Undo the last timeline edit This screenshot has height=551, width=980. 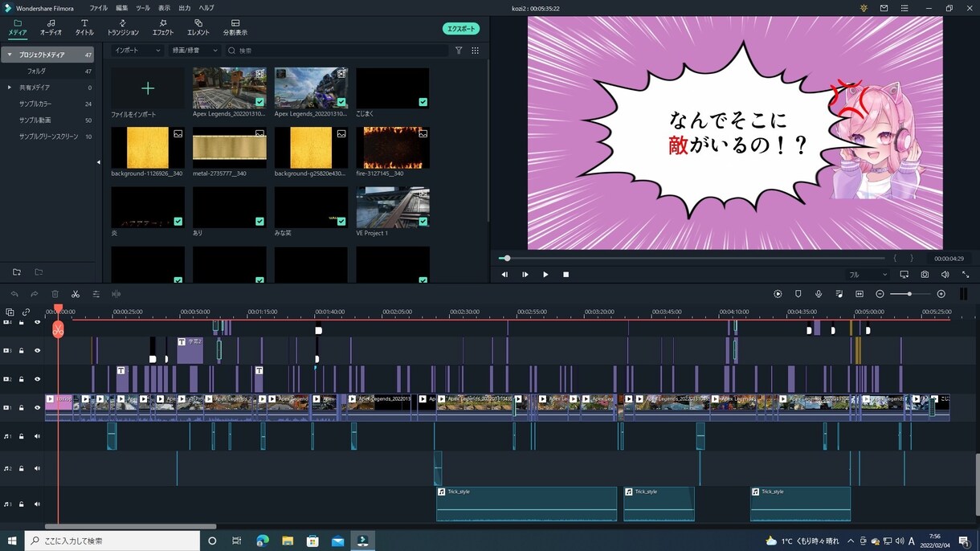[x=14, y=294]
